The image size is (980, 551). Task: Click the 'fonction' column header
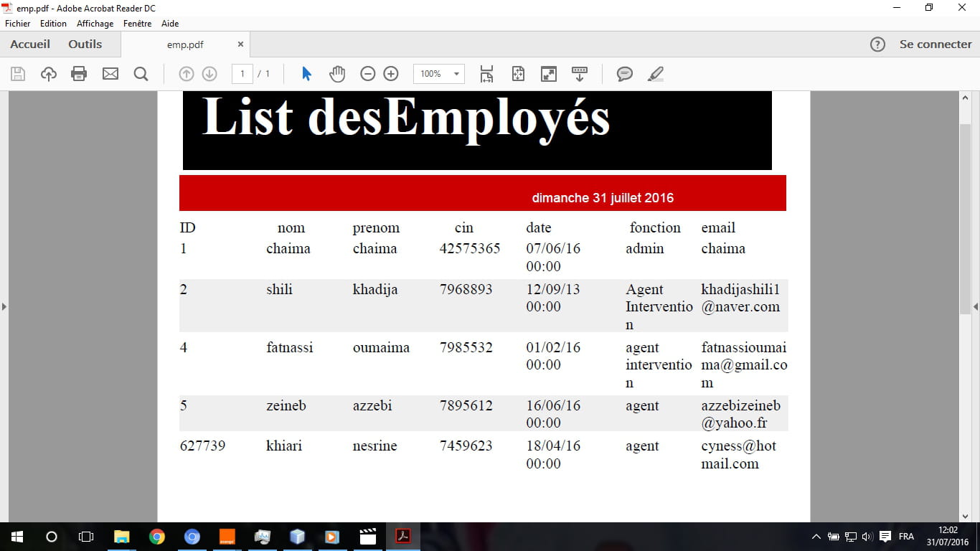pyautogui.click(x=655, y=228)
